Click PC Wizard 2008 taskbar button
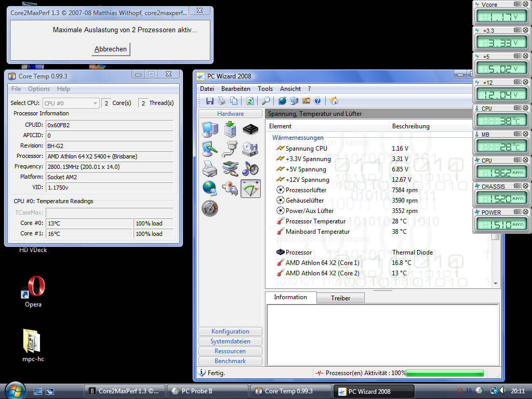Viewport: 532px width, 399px height. 374,391
